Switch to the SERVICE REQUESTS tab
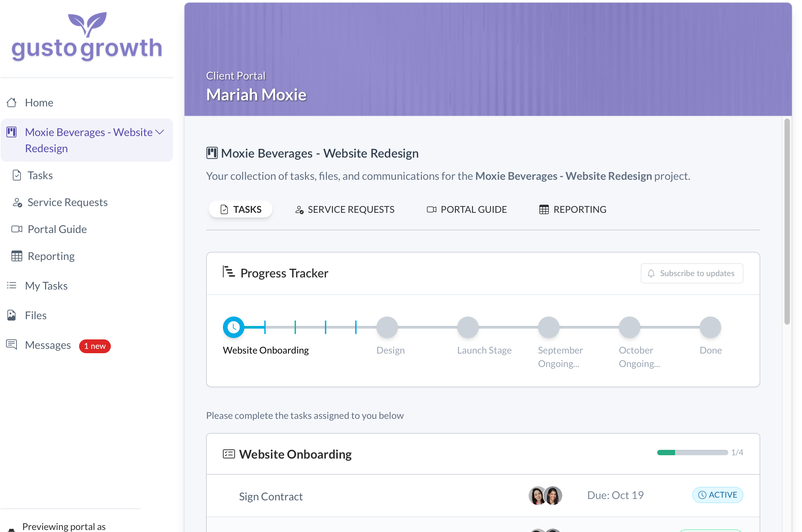The height and width of the screenshot is (532, 802). click(345, 209)
